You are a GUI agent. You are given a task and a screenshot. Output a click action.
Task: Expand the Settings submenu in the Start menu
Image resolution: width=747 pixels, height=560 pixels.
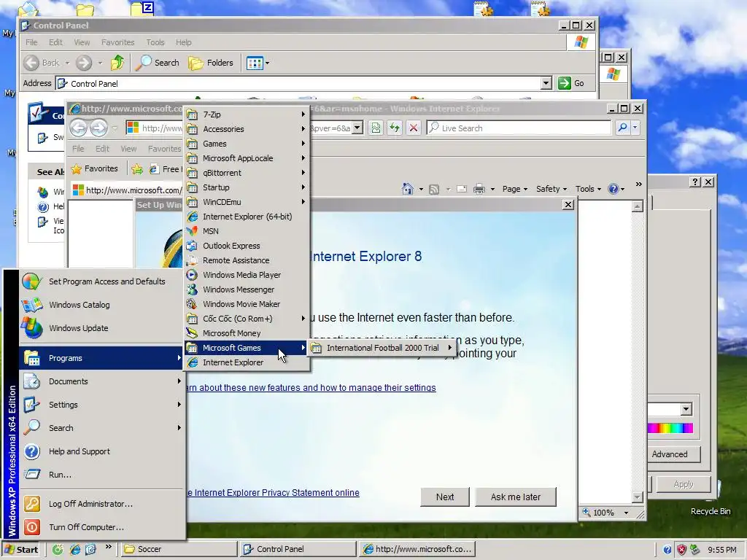pyautogui.click(x=179, y=404)
